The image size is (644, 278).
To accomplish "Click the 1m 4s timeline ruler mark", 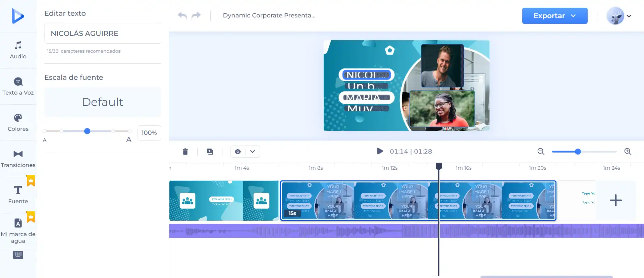I will 242,168.
